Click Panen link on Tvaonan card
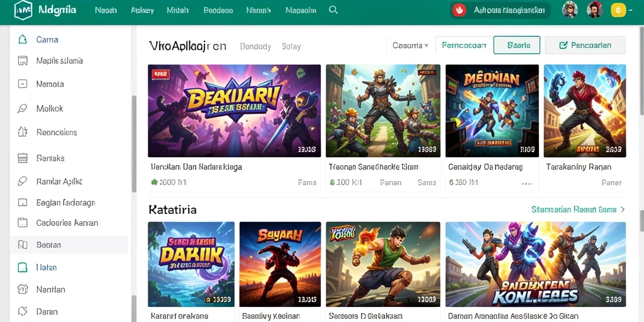The height and width of the screenshot is (322, 644). (391, 182)
